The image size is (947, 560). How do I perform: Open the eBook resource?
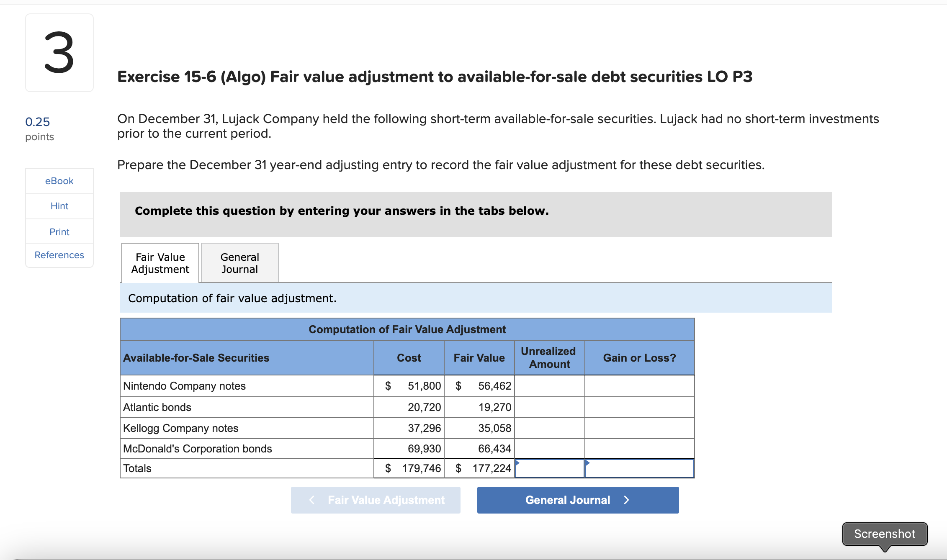[59, 181]
